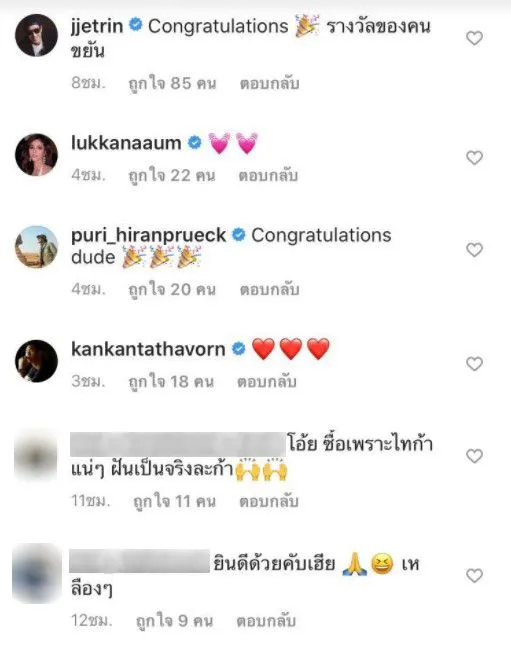This screenshot has width=511, height=660.
Task: Open jjetrin's profile picture
Action: 36,35
